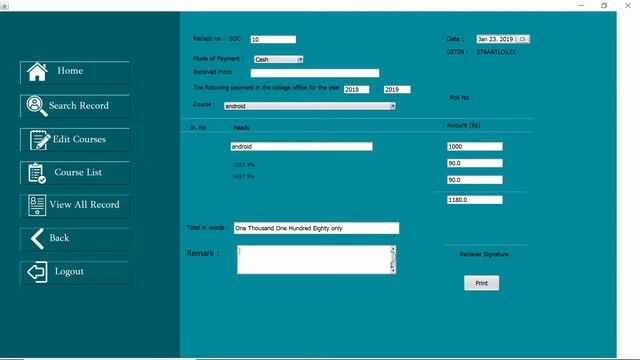The height and width of the screenshot is (360, 640).
Task: Open Search Record label in sidebar
Action: [79, 106]
